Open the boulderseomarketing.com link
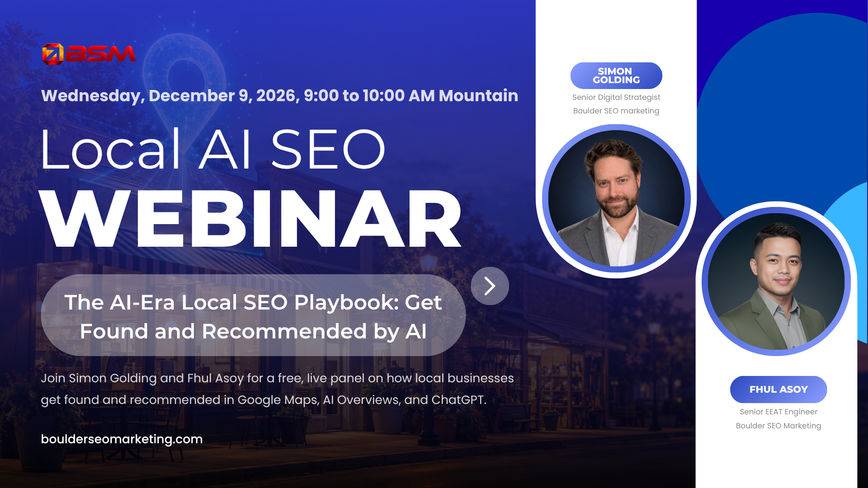Screen dimensions: 868x488 [x=122, y=439]
